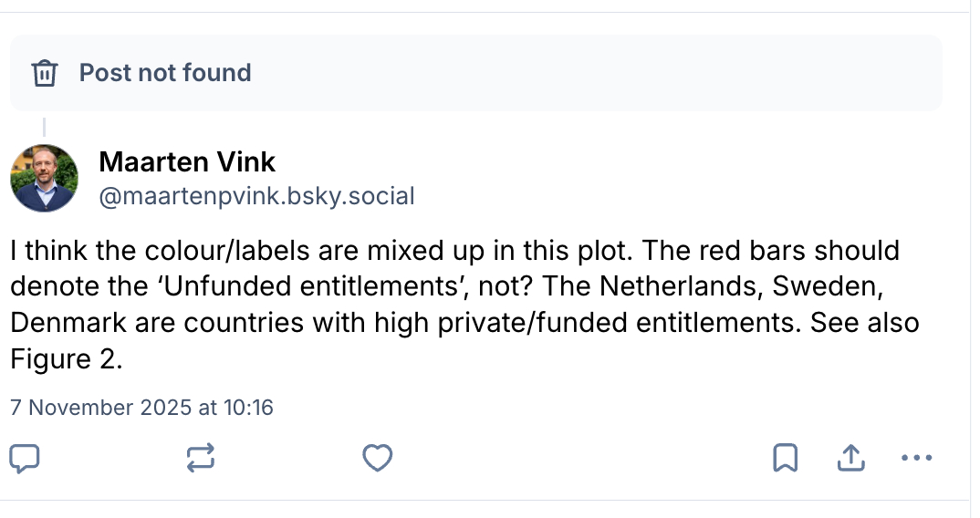The image size is (980, 518).
Task: Click the Maarten Vink display name
Action: click(x=187, y=162)
